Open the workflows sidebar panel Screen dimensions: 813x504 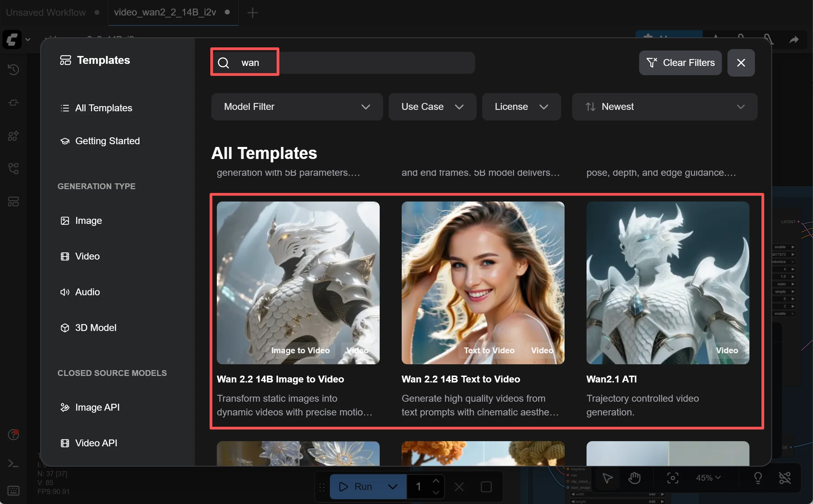(13, 201)
